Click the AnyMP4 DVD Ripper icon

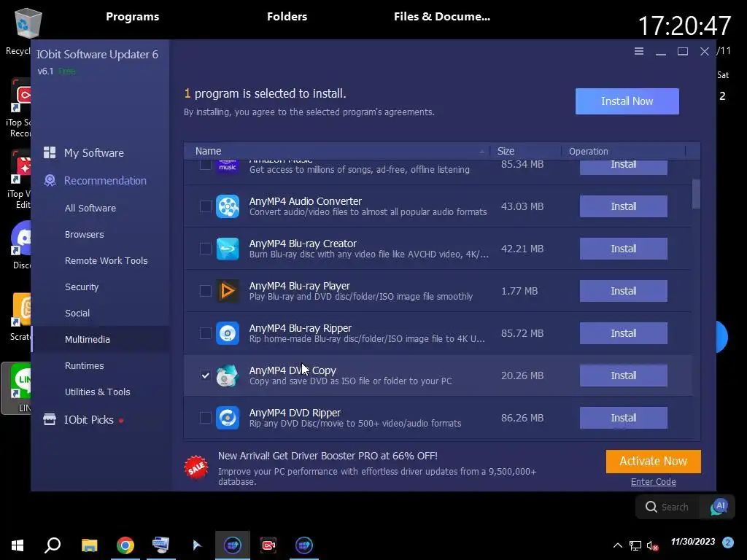click(228, 418)
